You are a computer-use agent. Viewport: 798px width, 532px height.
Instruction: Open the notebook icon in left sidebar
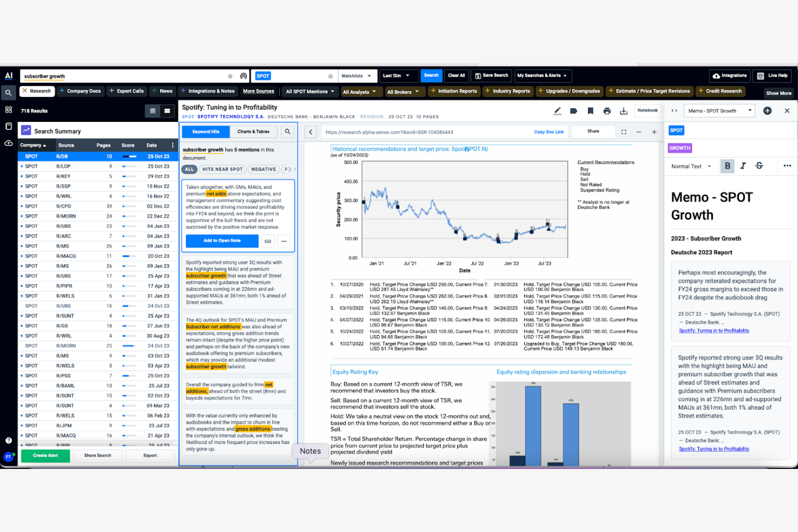point(9,126)
